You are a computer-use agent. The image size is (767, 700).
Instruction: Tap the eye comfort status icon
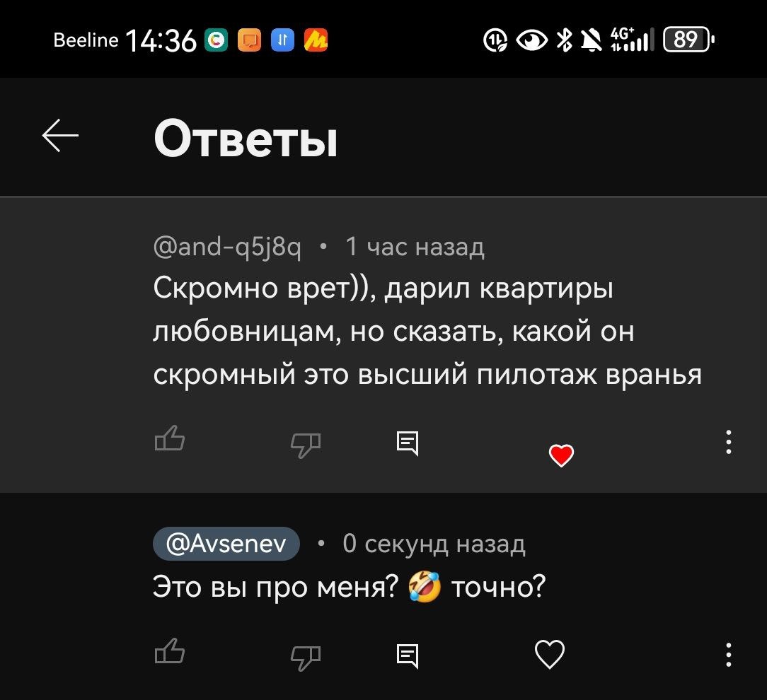[531, 40]
